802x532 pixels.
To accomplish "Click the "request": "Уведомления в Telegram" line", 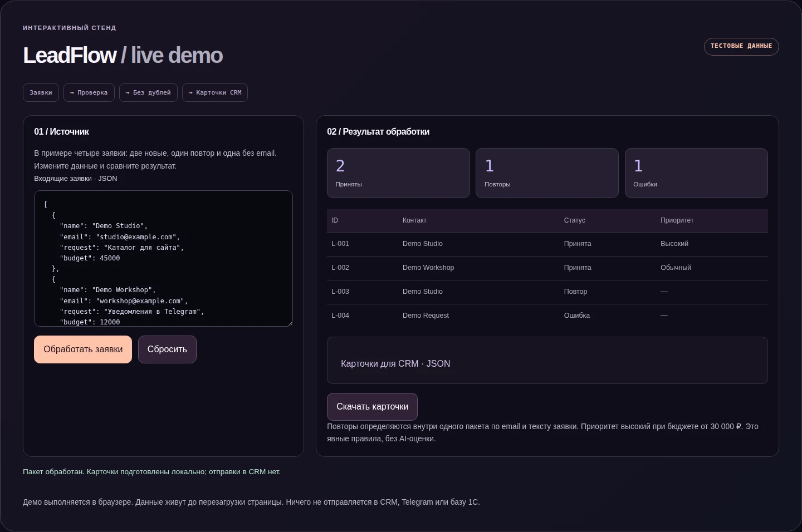I will 132,312.
